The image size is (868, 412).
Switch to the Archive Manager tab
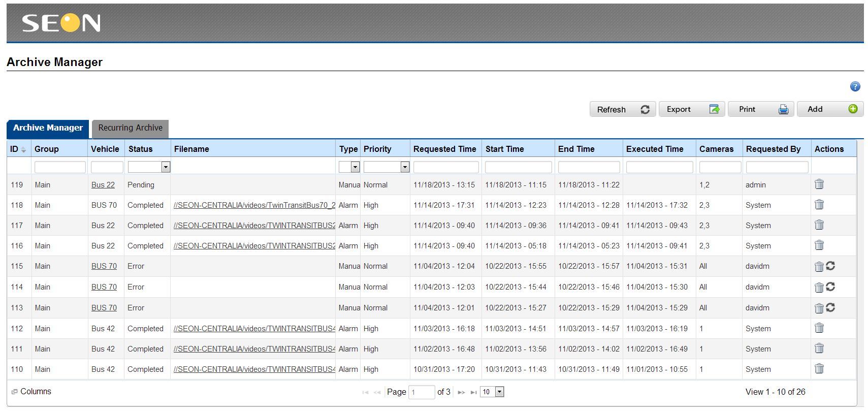(x=48, y=128)
